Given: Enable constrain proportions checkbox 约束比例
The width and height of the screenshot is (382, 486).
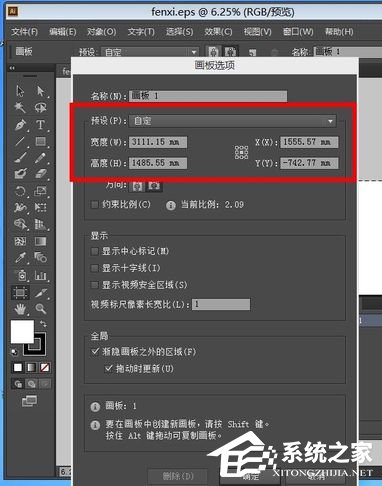Looking at the screenshot, I should [95, 204].
